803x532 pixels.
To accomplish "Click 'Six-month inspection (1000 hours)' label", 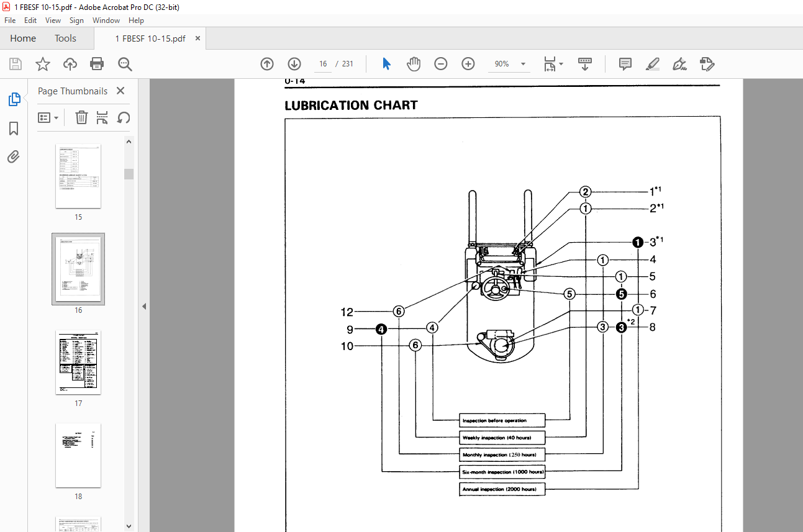I will pos(502,472).
